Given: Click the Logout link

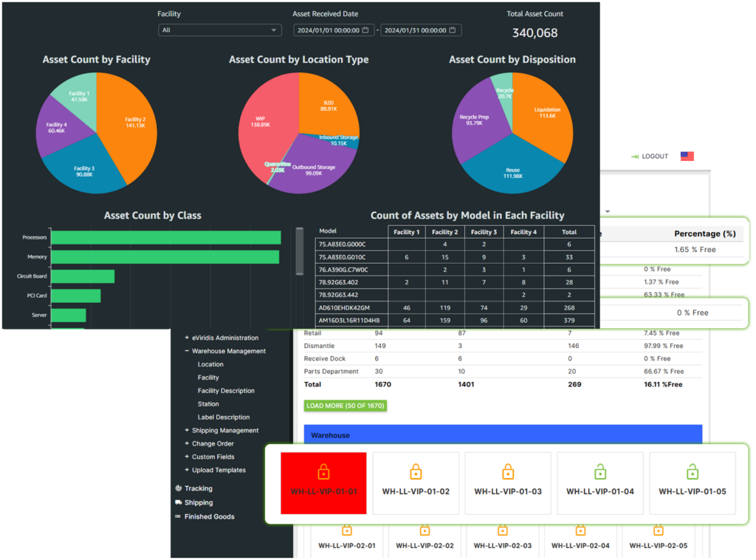Looking at the screenshot, I should [649, 157].
